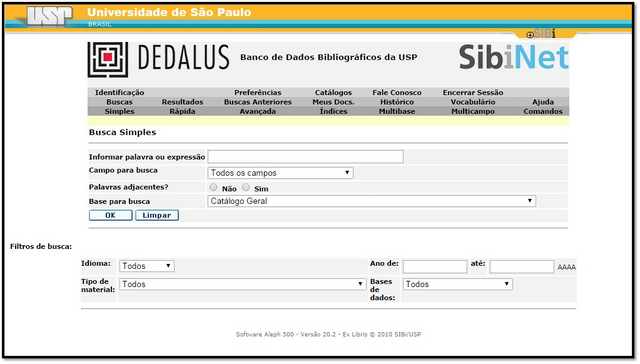Click the Fale Conosco menu item
Viewport: 640px width, 364px height.
[x=397, y=93]
